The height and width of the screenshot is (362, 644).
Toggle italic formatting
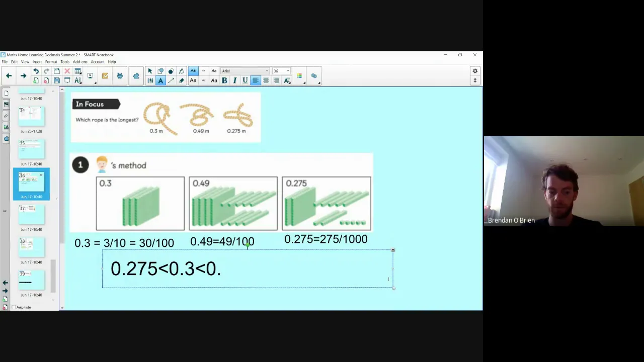click(x=234, y=80)
